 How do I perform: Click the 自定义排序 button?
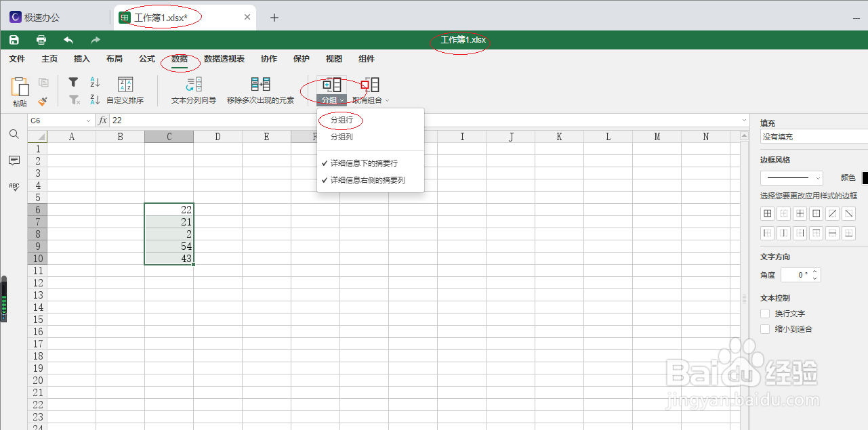(125, 91)
